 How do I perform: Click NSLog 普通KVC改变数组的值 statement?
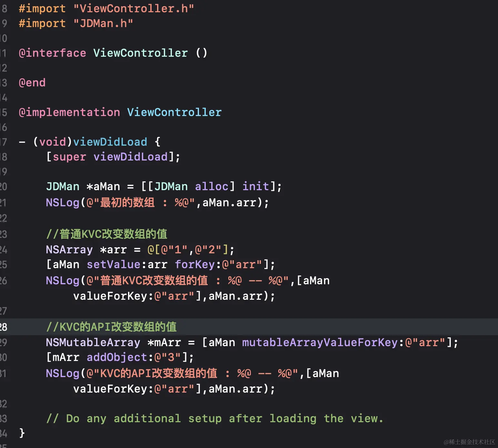pyautogui.click(x=188, y=288)
